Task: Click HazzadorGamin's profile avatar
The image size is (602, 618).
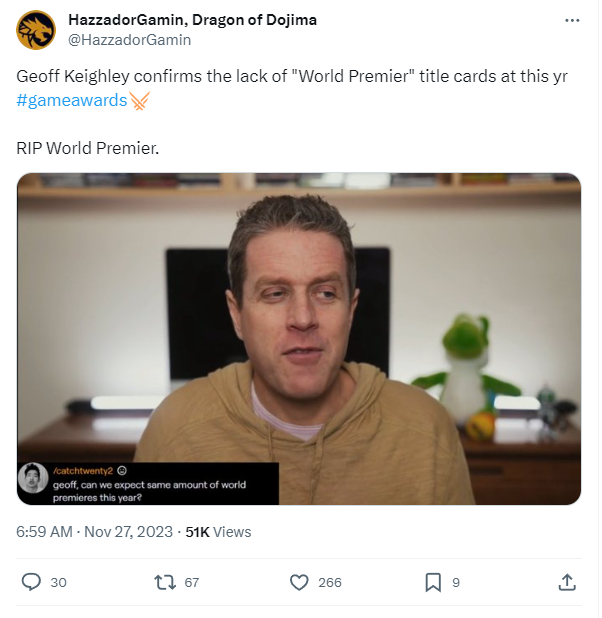Action: (36, 30)
